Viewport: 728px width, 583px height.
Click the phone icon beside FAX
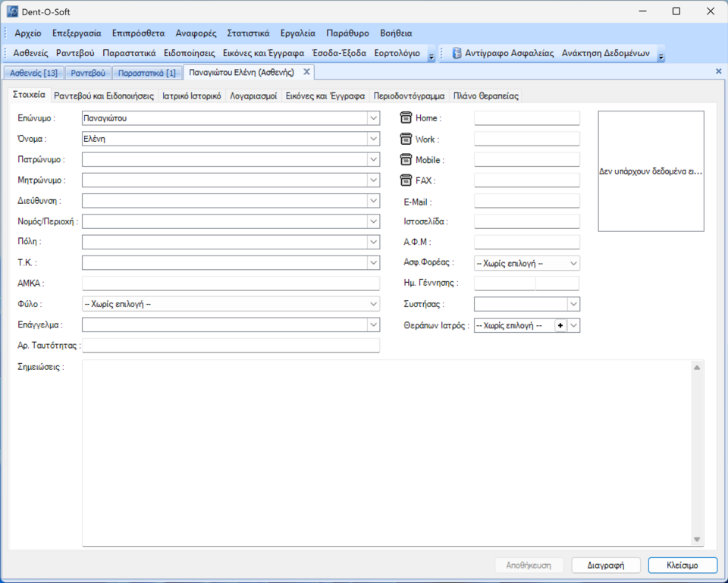(x=406, y=180)
